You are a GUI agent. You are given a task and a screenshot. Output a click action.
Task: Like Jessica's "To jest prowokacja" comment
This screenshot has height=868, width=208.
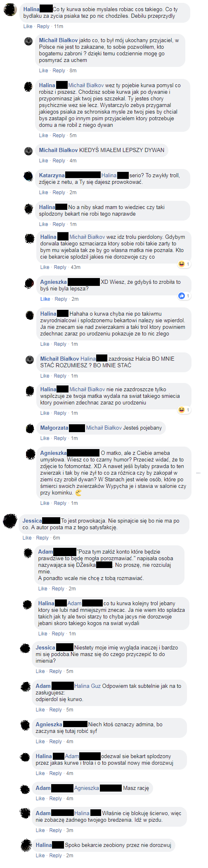point(27,538)
